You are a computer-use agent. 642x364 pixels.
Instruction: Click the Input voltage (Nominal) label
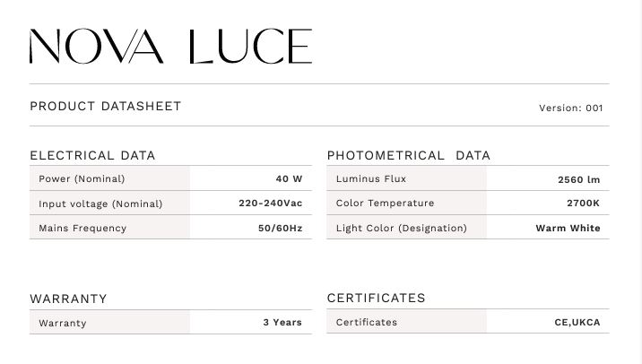tap(100, 204)
